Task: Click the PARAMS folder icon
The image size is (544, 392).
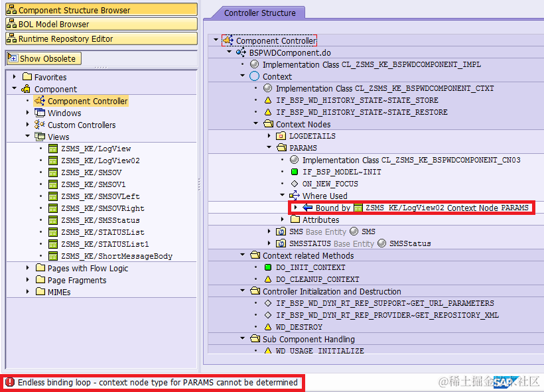Action: 281,147
